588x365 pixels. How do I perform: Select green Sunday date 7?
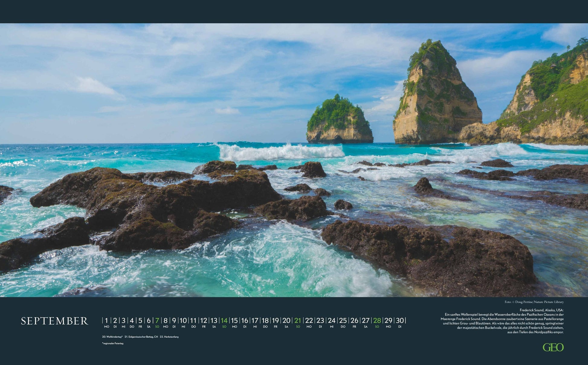157,321
